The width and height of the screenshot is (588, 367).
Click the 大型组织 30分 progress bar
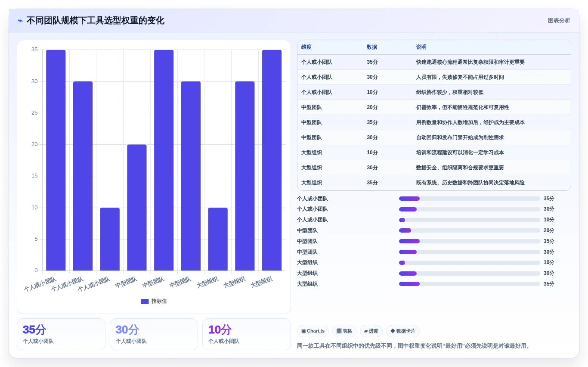tap(469, 274)
